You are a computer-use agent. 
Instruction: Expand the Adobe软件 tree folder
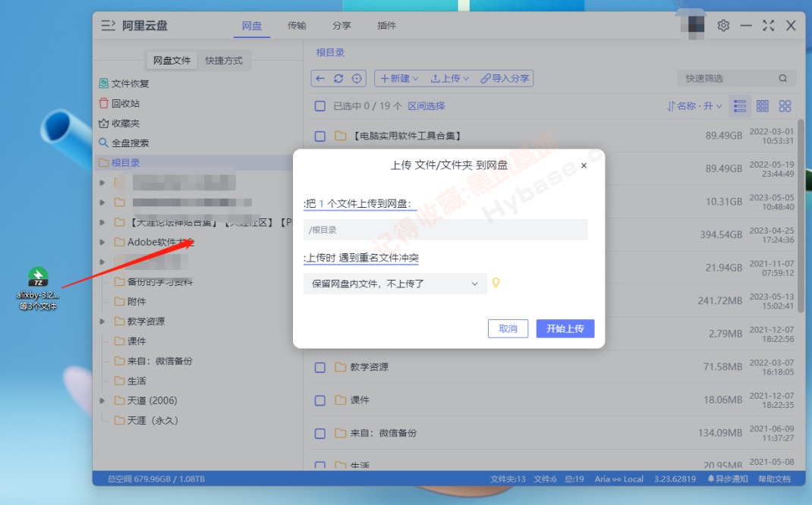tap(102, 242)
